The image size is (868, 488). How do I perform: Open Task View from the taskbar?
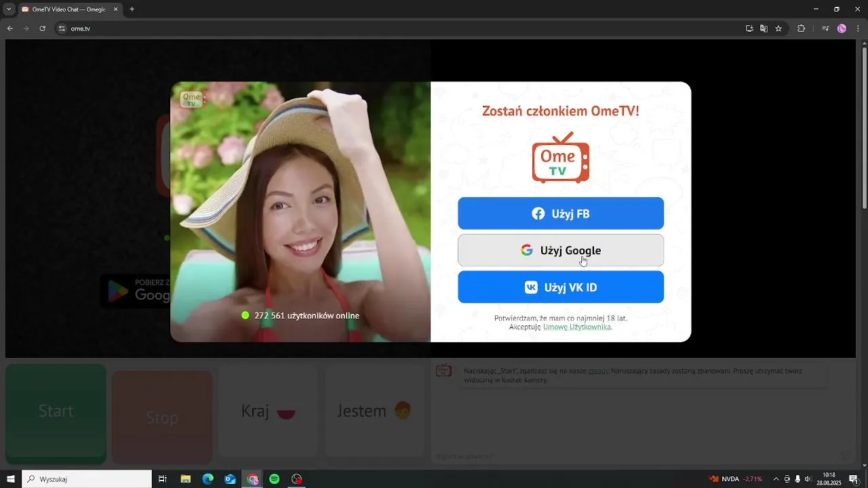163,479
